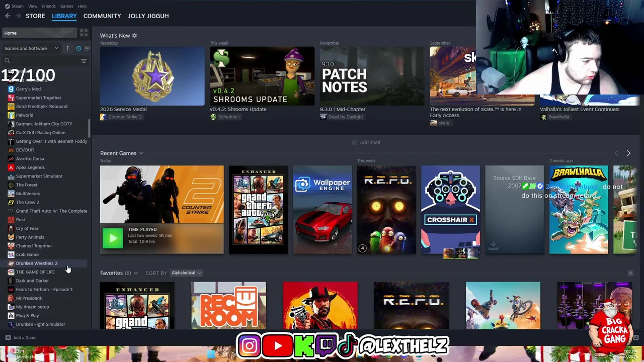The width and height of the screenshot is (644, 362).
Task: Click the sort ascending arrow icon
Action: pyautogui.click(x=67, y=48)
